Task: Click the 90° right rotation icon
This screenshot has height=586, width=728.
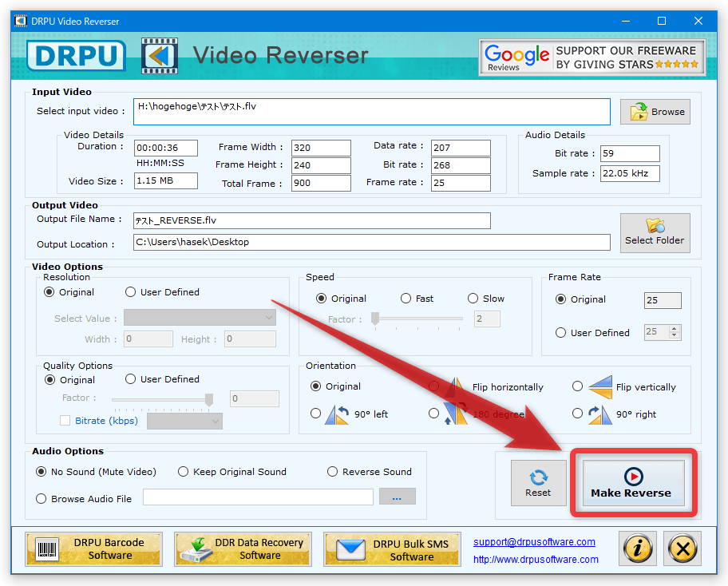Action: tap(600, 414)
